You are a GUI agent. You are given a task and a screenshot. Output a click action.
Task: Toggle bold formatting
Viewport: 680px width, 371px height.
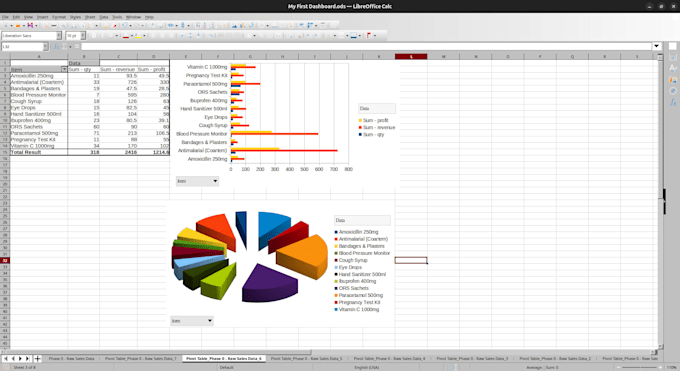coord(94,36)
